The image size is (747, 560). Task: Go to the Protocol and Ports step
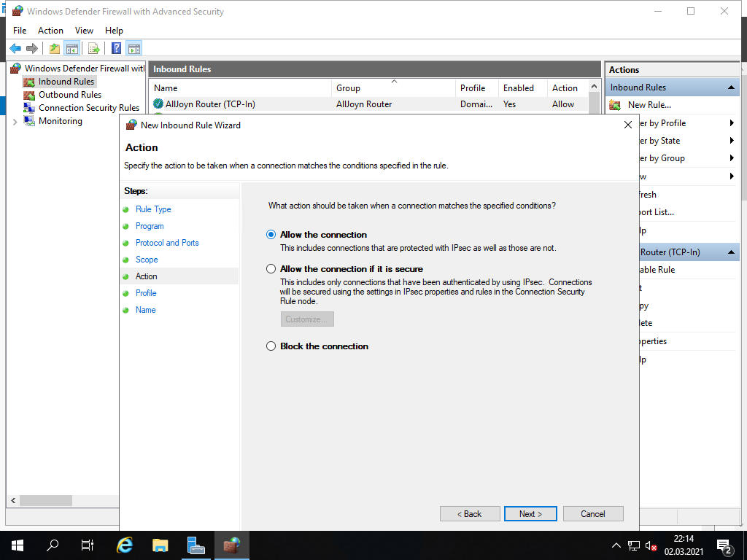[x=167, y=243]
